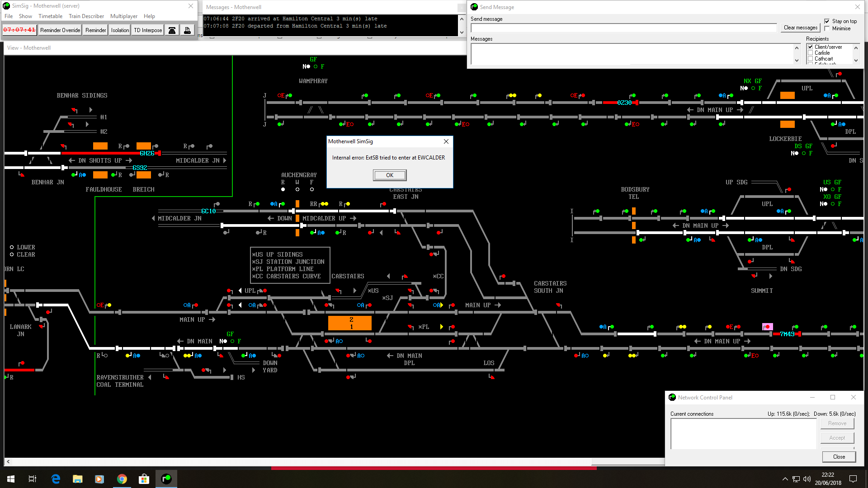Open Task View on the taskbar

(x=33, y=479)
